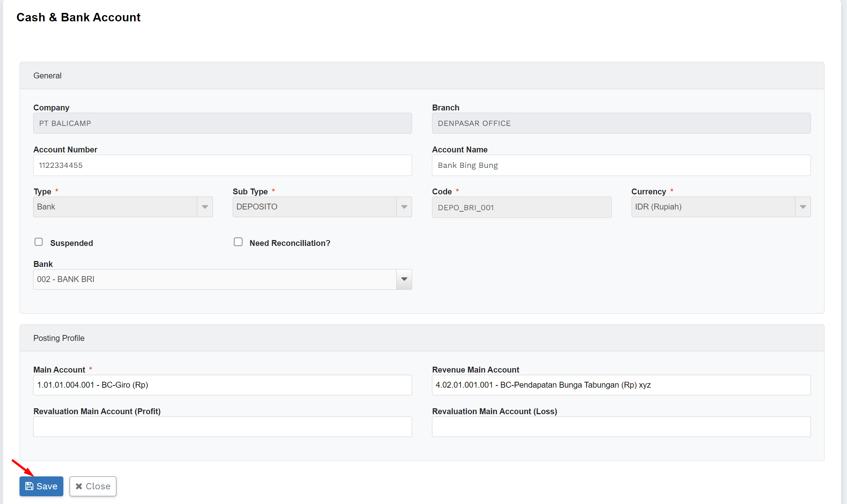The image size is (847, 504).
Task: Open the Currency dropdown arrow
Action: [803, 207]
